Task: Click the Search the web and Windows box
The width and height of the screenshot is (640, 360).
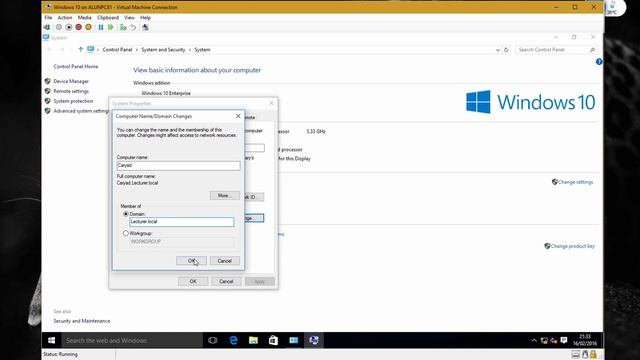Action: pyautogui.click(x=132, y=340)
